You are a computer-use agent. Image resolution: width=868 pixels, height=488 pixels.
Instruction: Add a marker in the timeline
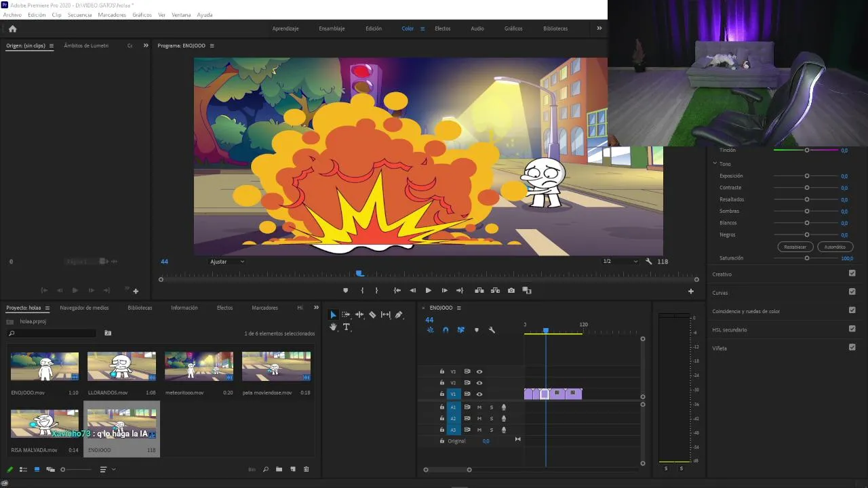coord(477,330)
